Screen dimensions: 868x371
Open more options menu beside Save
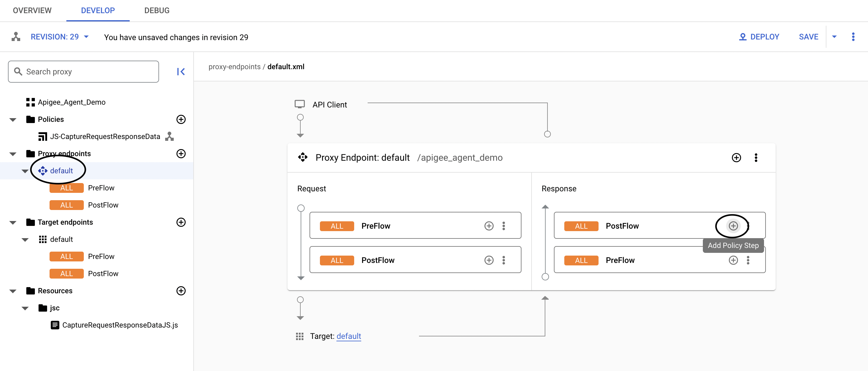[853, 37]
